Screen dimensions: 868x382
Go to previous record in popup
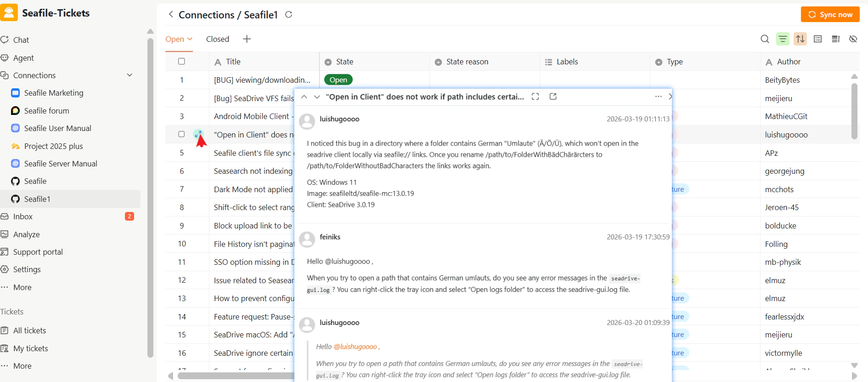[x=304, y=97]
